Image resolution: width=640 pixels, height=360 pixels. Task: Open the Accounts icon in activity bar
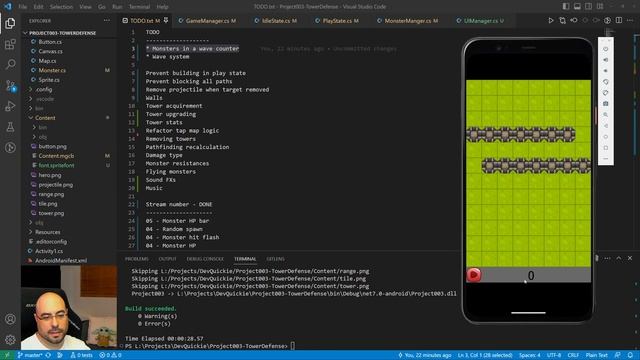pyautogui.click(x=10, y=319)
